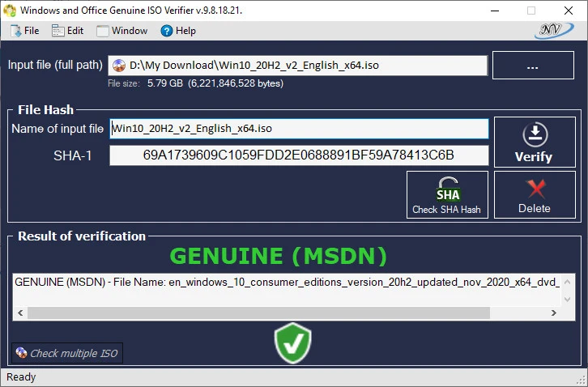This screenshot has height=387, width=588.
Task: Click the Delete button
Action: pos(535,195)
